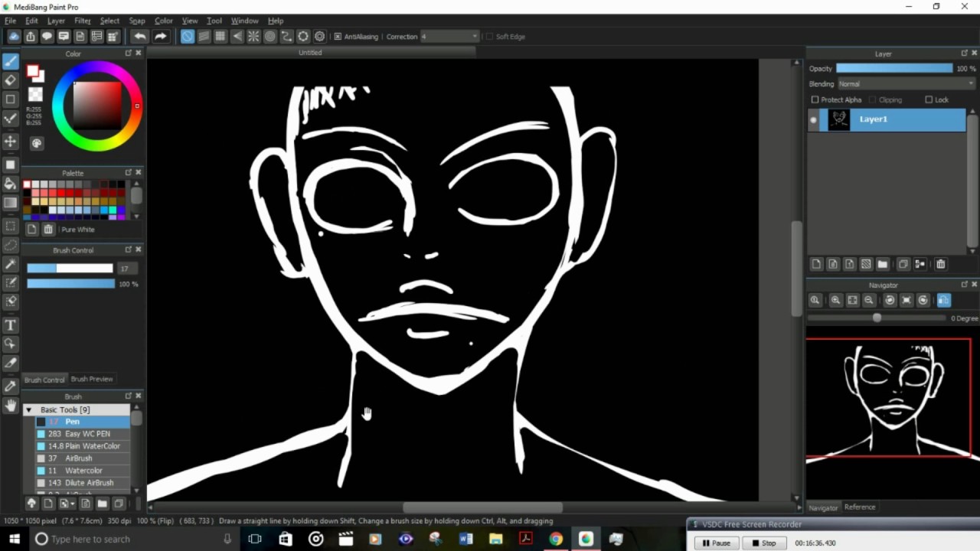Float the Color panel using its pop-out icon

coord(128,54)
